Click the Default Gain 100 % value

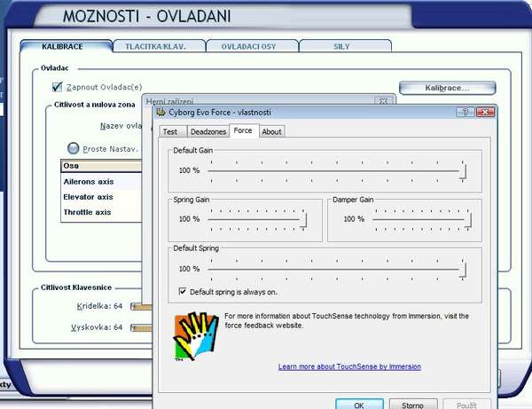[189, 170]
